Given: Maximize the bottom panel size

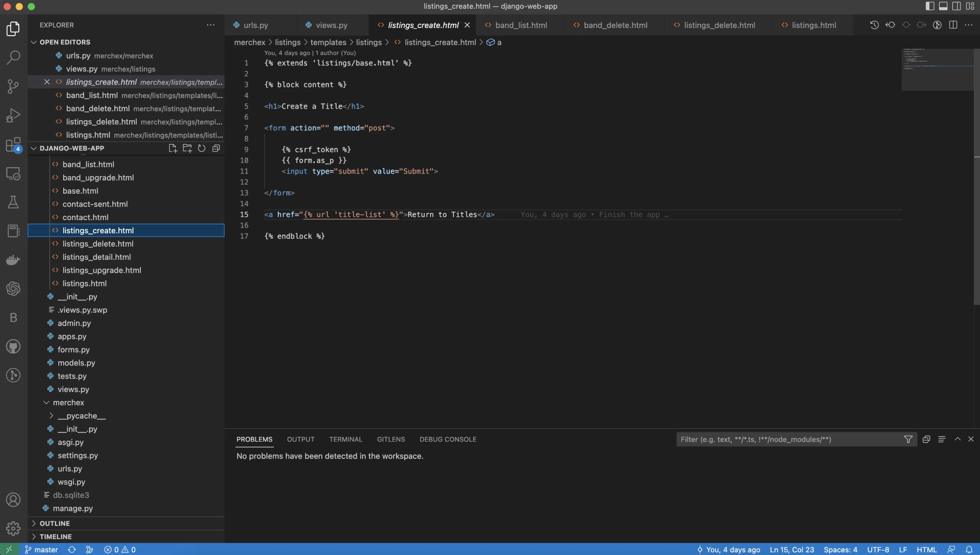Looking at the screenshot, I should [x=957, y=439].
